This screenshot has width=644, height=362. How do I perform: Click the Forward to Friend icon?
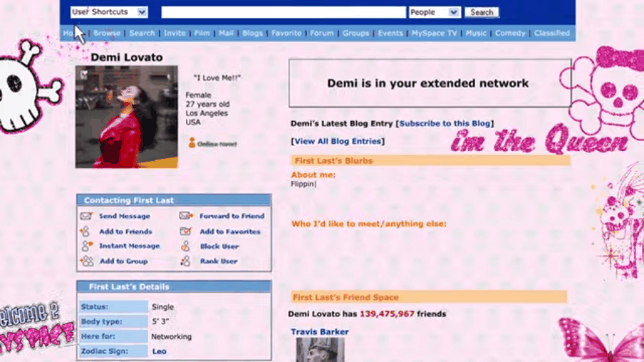click(186, 216)
